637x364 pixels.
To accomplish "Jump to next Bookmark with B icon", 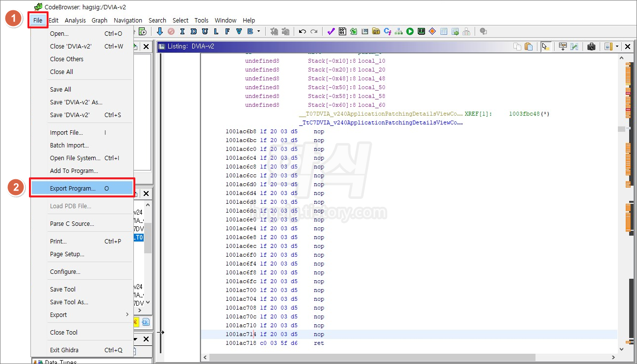I will 250,31.
